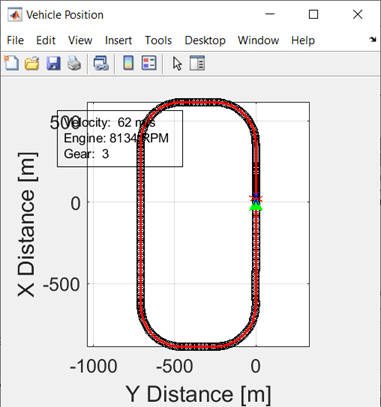
Task: Insert colorbar using toolbar icon
Action: click(128, 63)
